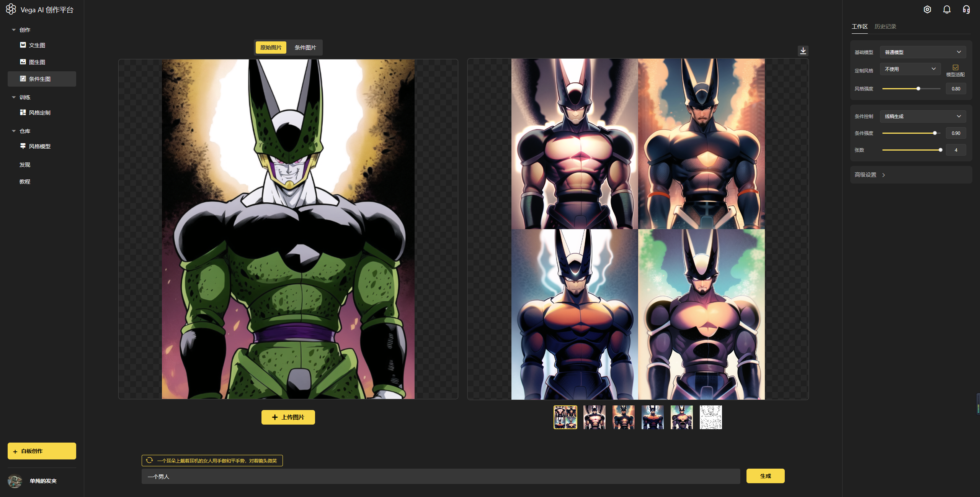
Task: Open the headset customer support icon
Action: click(x=966, y=10)
